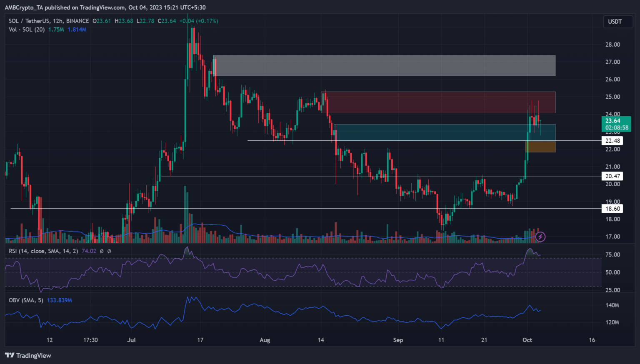
Task: Select the small orange zone rectangle
Action: coord(541,147)
